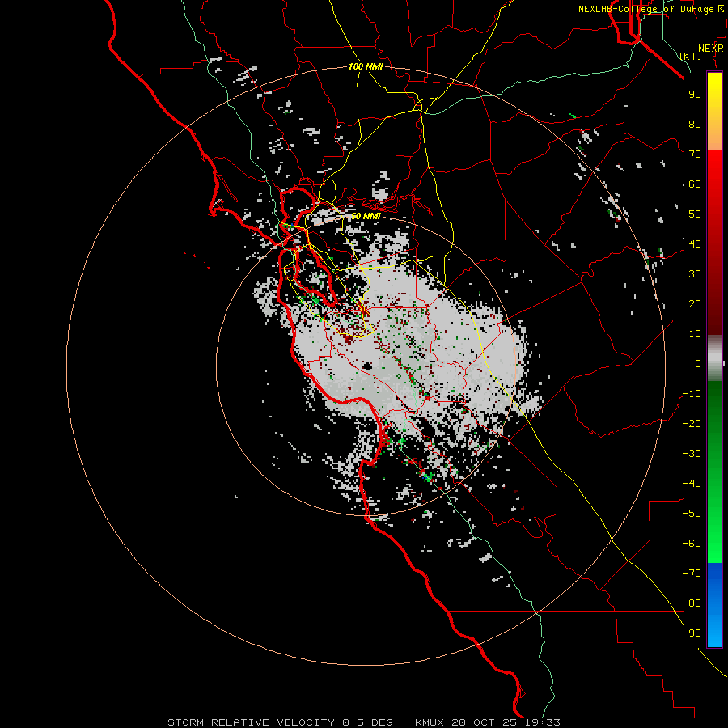Click the "19:33" timestamp
The image size is (728, 728).
tap(542, 722)
